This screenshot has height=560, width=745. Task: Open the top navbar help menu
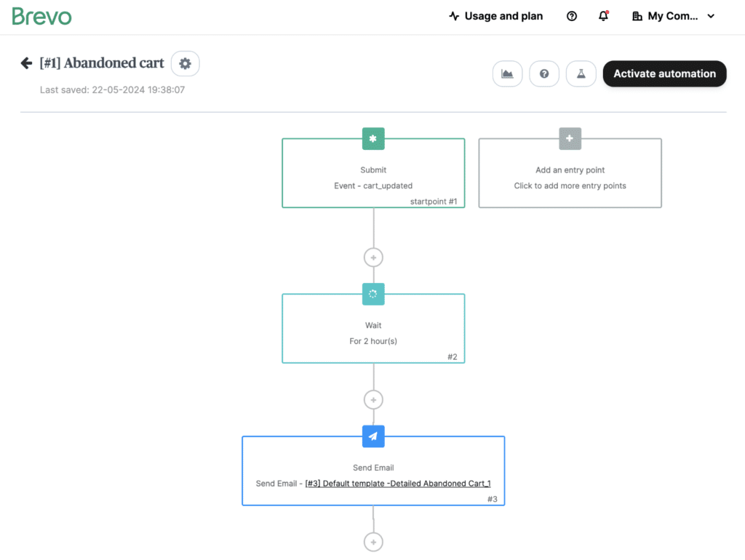click(x=571, y=15)
